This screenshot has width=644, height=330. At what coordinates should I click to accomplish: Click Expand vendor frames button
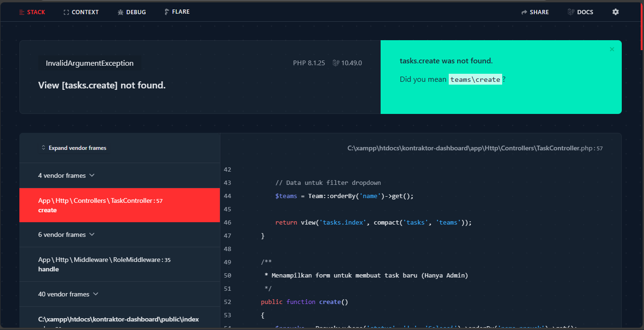point(73,148)
